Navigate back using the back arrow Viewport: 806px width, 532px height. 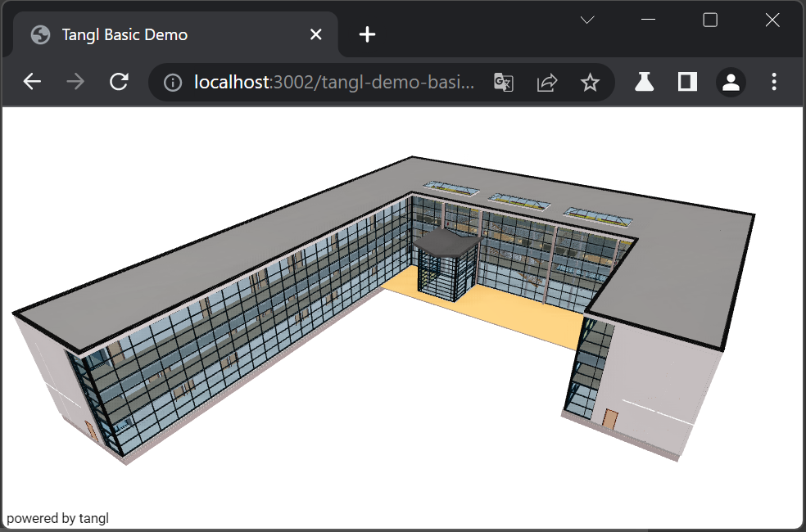tap(31, 82)
